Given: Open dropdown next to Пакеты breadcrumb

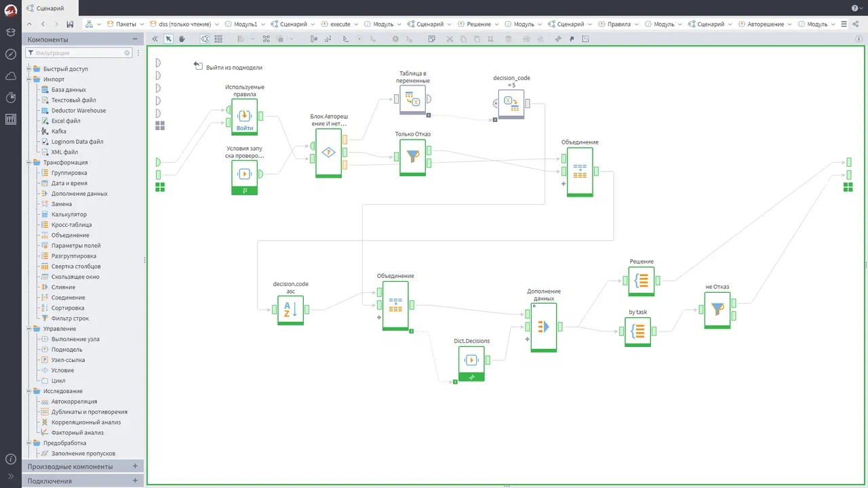Looking at the screenshot, I should click(x=142, y=24).
